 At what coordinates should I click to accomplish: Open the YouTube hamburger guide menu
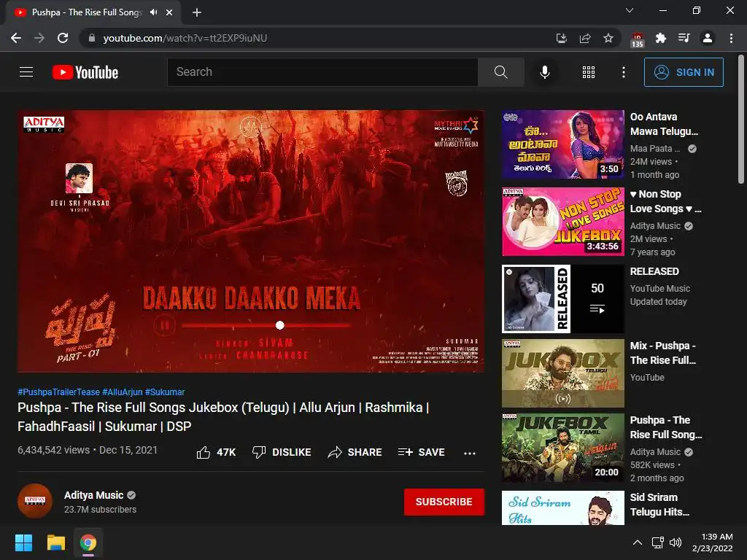pyautogui.click(x=26, y=72)
